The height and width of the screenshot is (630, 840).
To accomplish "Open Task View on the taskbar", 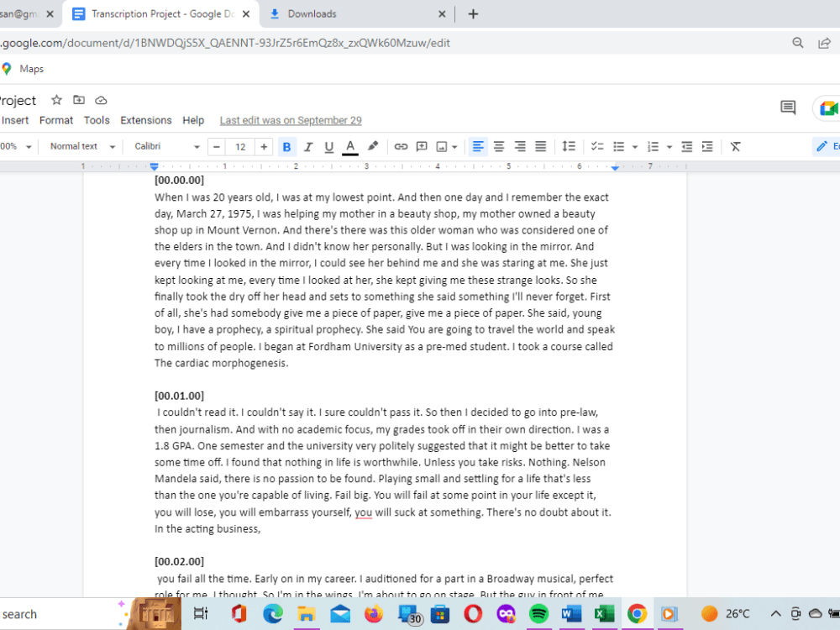I will [x=201, y=614].
